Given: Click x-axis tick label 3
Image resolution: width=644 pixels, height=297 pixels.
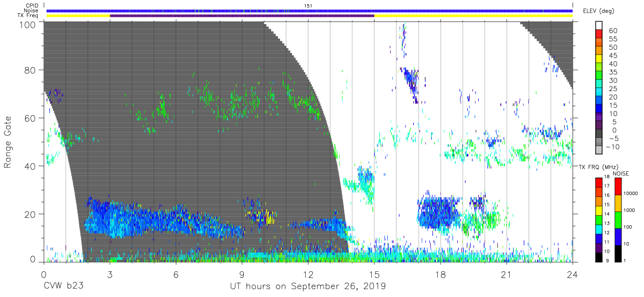Looking at the screenshot, I should tap(110, 274).
